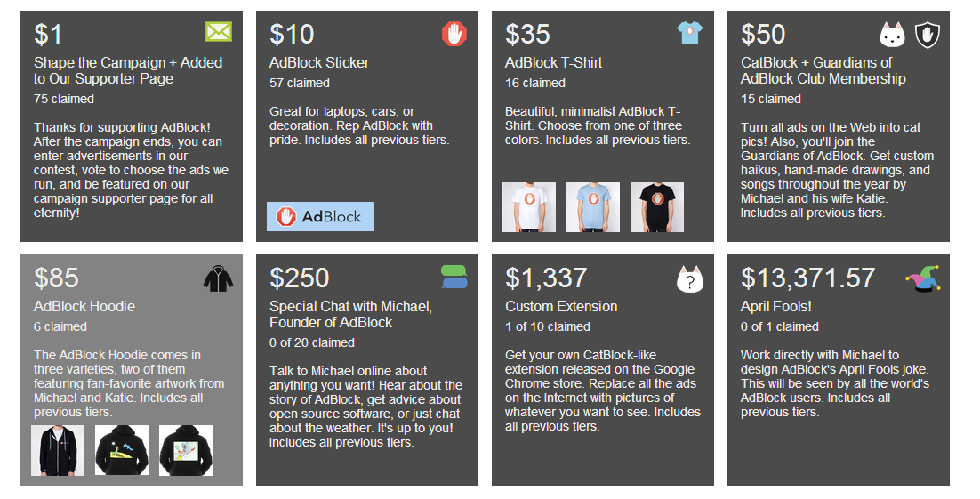The image size is (980, 499).
Task: Click the green envelope icon on $1 tier
Action: click(x=218, y=31)
